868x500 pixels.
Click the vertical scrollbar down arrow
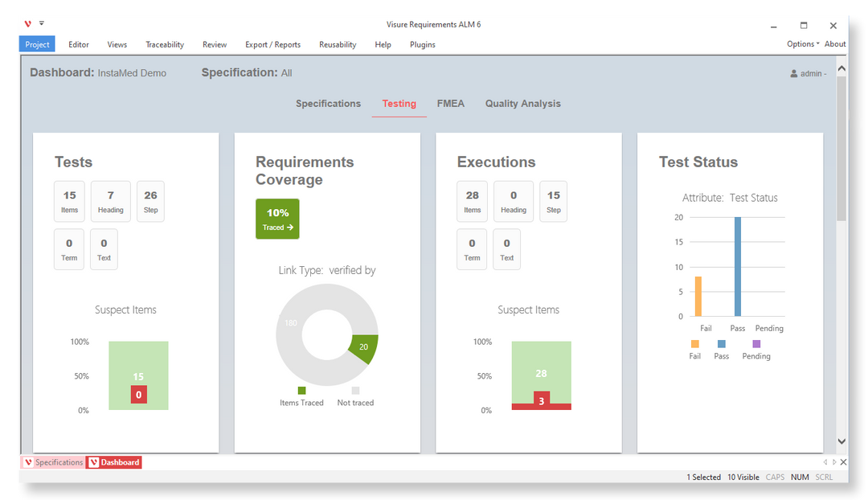click(x=841, y=441)
